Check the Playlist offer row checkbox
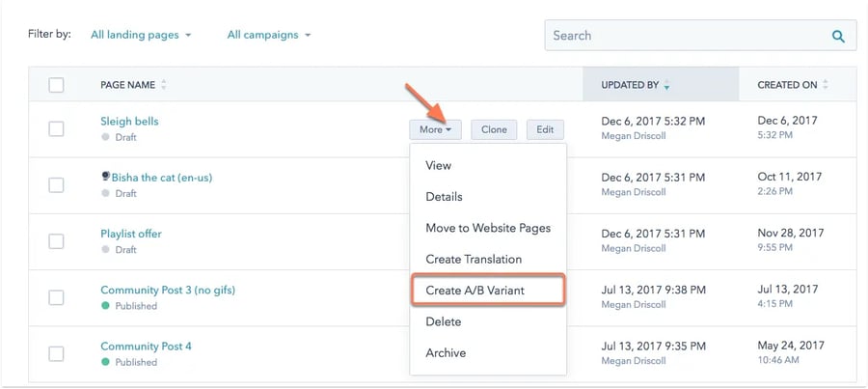The width and height of the screenshot is (868, 389). (56, 241)
